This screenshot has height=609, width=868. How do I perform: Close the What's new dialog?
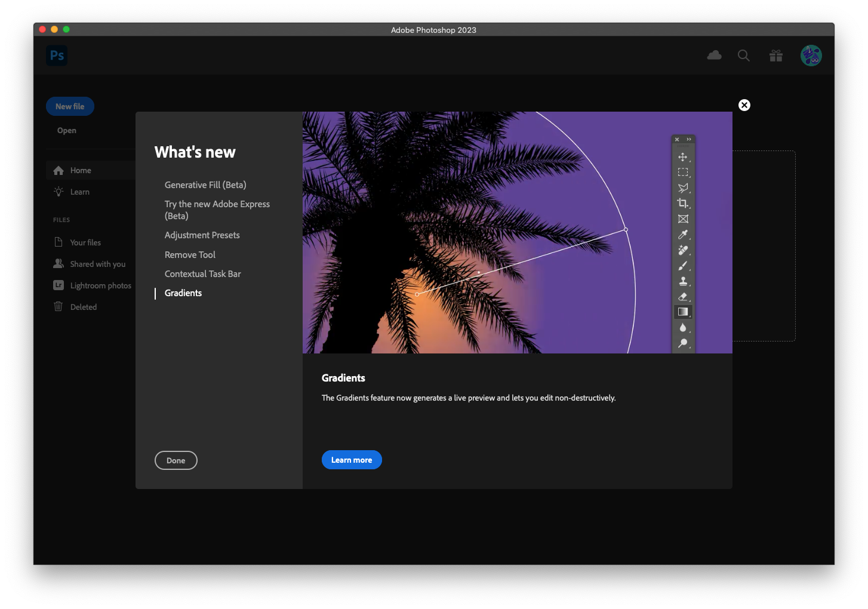(x=744, y=105)
